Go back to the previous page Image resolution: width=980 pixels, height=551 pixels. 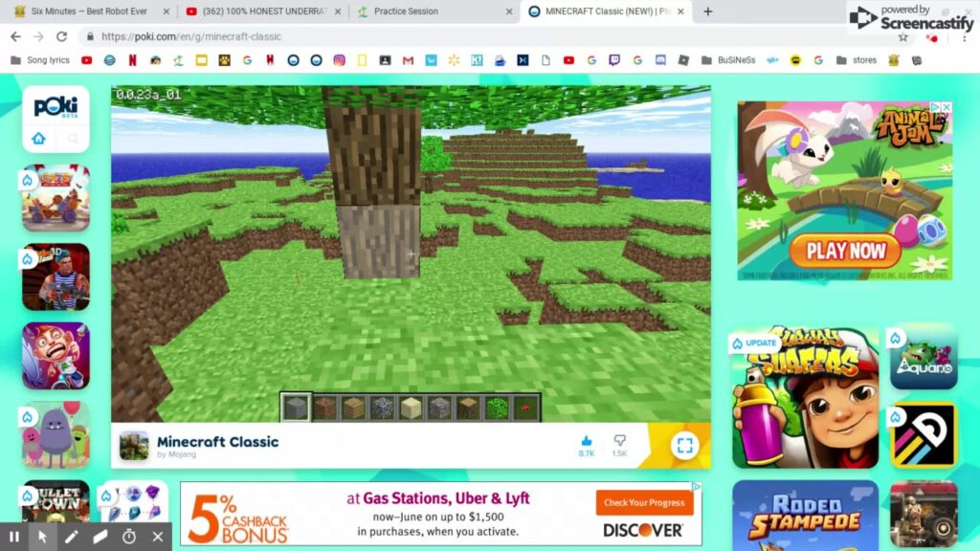(x=15, y=37)
